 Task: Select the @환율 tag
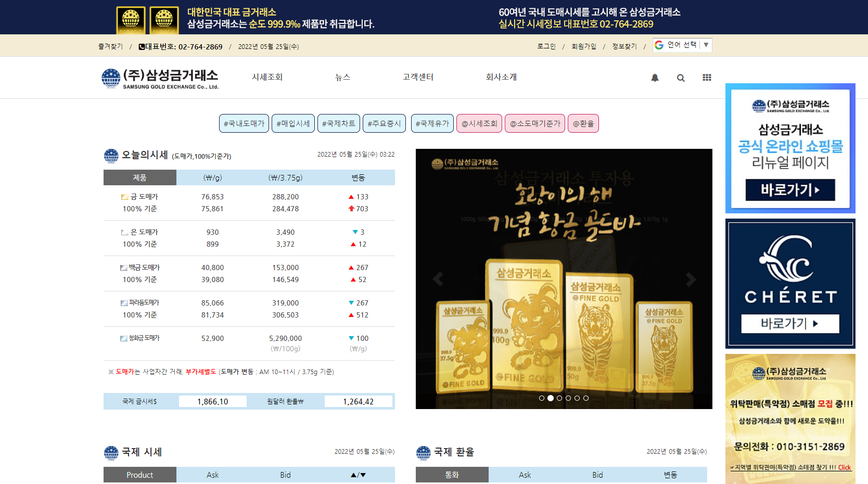583,123
